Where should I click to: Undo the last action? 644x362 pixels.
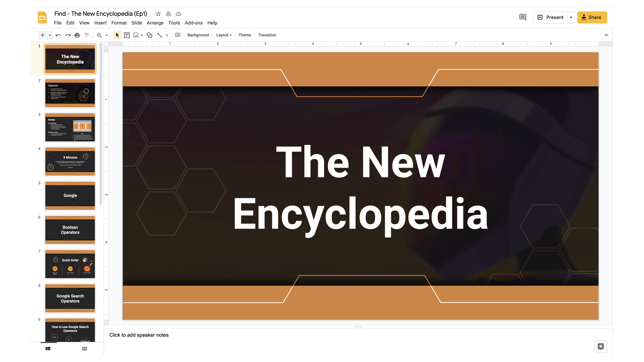tap(58, 35)
